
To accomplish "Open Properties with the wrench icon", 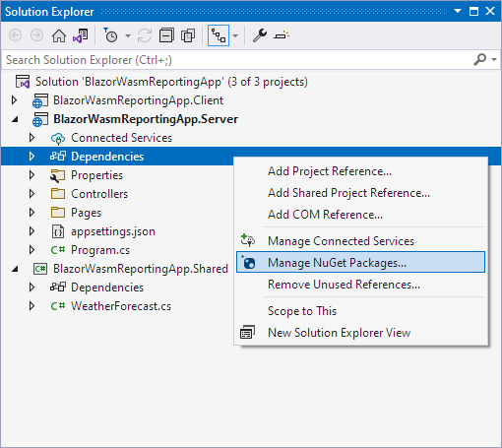I will pos(260,35).
